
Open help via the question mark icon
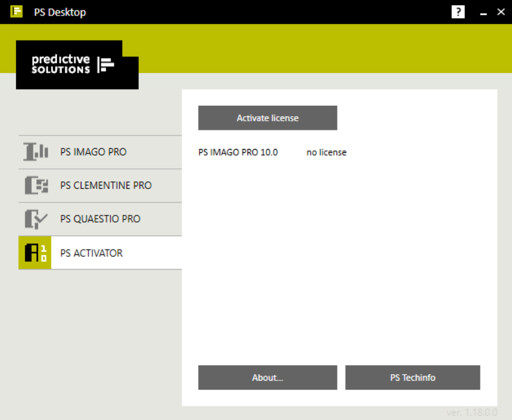click(458, 12)
